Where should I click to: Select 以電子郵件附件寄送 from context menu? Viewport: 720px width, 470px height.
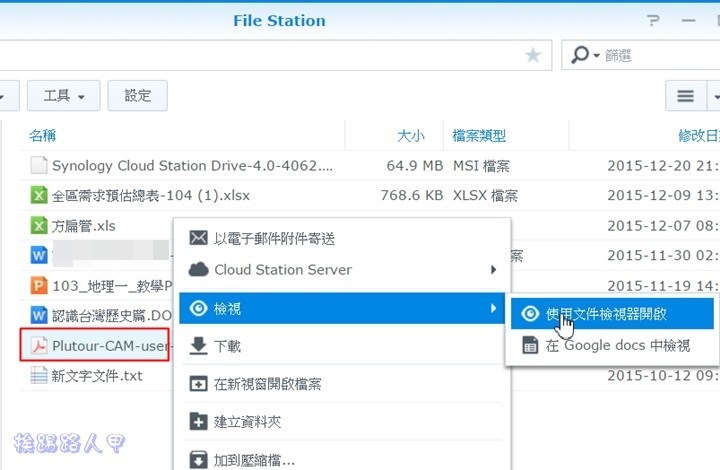pos(274,238)
